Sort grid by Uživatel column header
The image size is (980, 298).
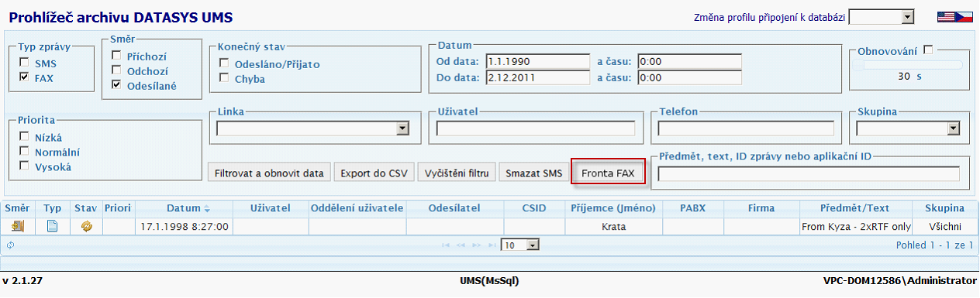click(271, 208)
